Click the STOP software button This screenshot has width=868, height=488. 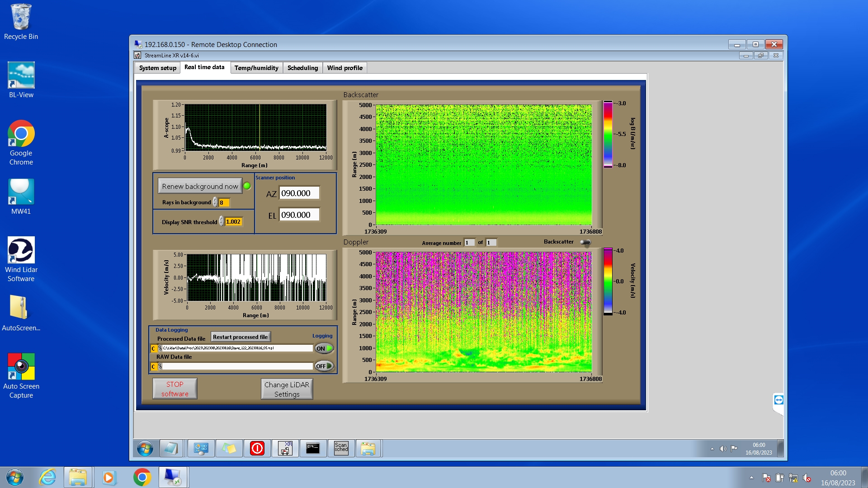(175, 389)
